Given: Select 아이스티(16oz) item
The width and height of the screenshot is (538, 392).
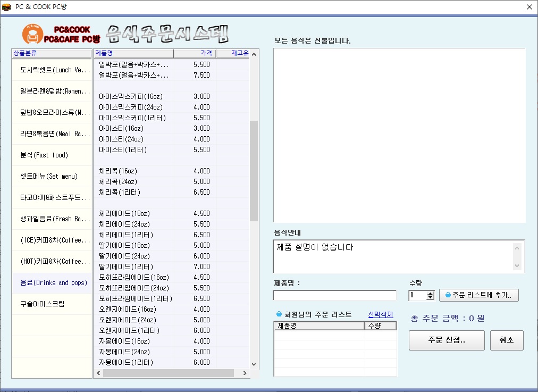Looking at the screenshot, I should [172, 128].
